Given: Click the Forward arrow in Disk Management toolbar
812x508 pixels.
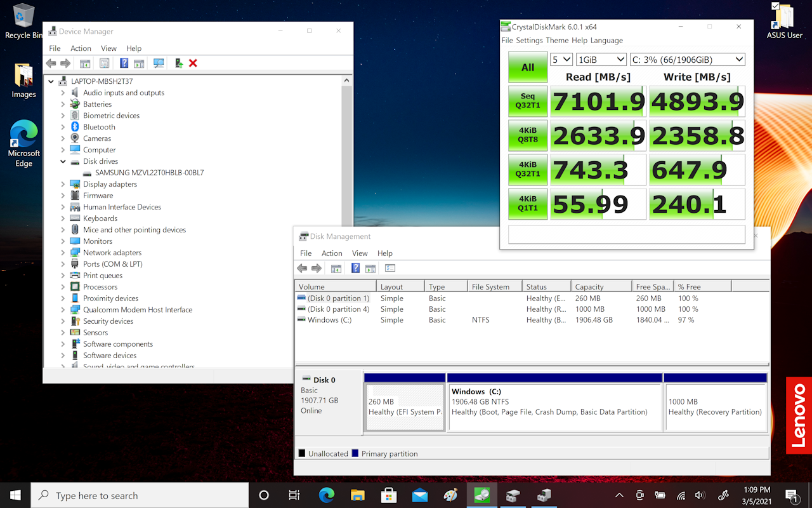Looking at the screenshot, I should 317,269.
